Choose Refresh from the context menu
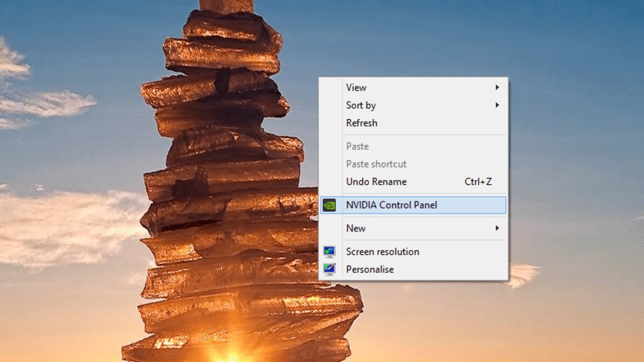 pyautogui.click(x=413, y=123)
